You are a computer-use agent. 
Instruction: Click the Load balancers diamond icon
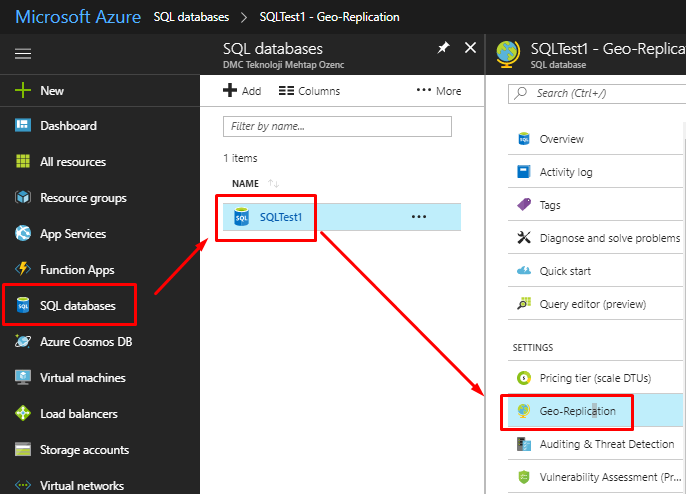coord(23,413)
